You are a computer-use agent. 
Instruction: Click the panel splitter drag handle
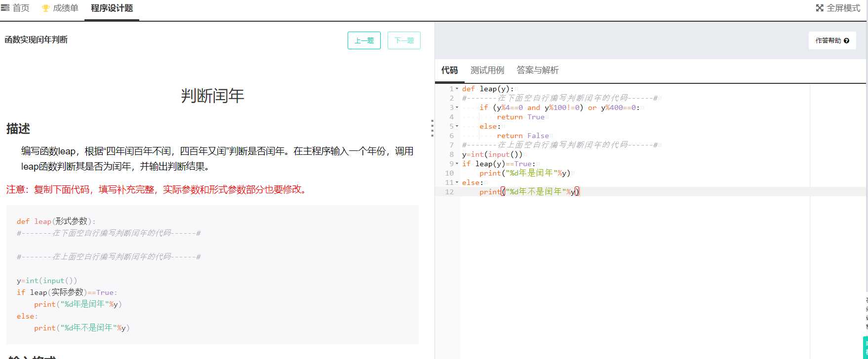(432, 128)
